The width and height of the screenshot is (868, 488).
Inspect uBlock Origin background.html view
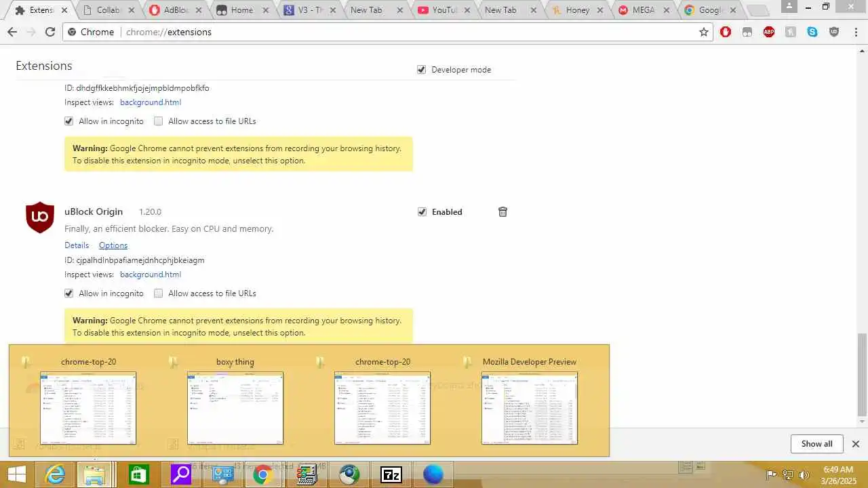pos(151,274)
